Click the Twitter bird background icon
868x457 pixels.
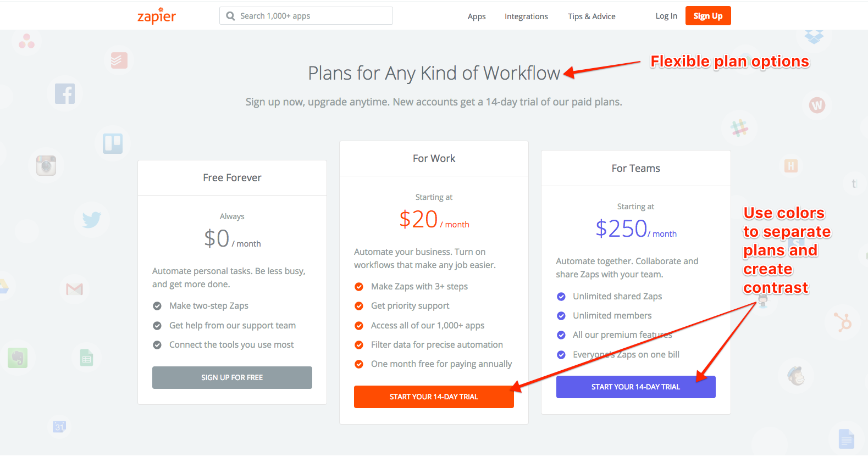91,220
